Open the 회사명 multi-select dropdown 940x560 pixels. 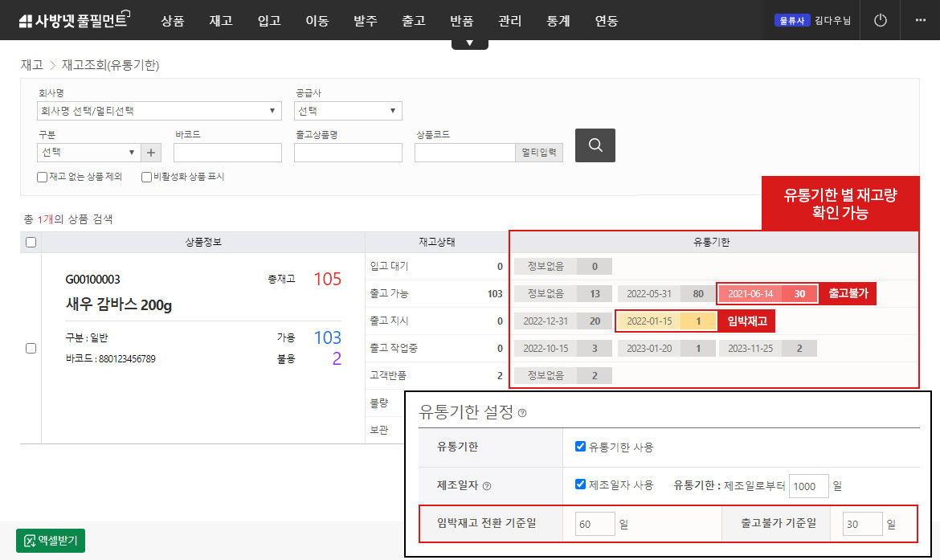click(x=159, y=111)
